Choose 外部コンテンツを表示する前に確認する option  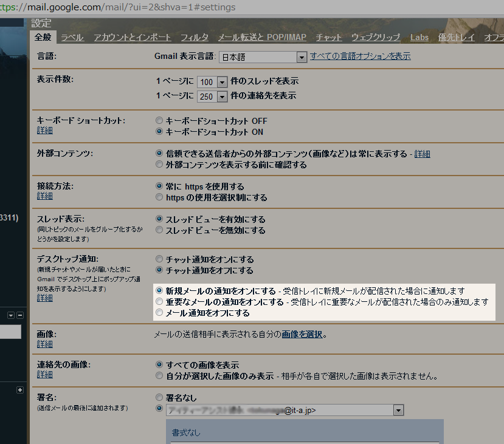pos(159,164)
